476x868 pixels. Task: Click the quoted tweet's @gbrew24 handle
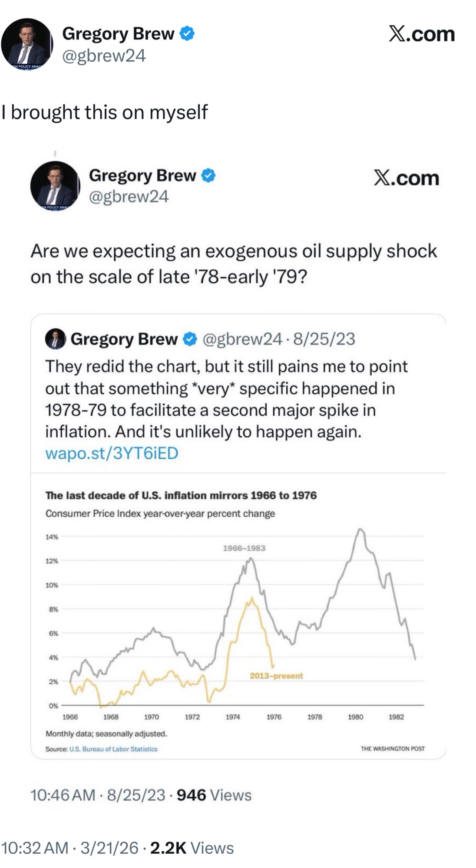tap(129, 197)
